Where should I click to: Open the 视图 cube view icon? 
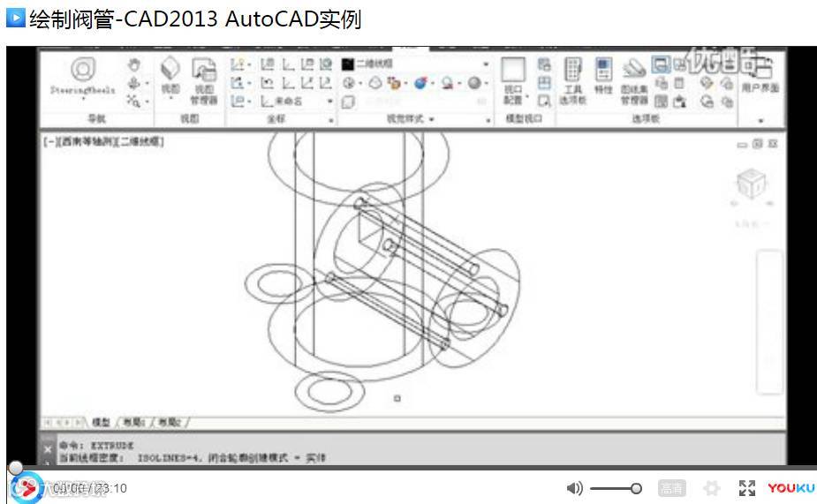pos(170,68)
